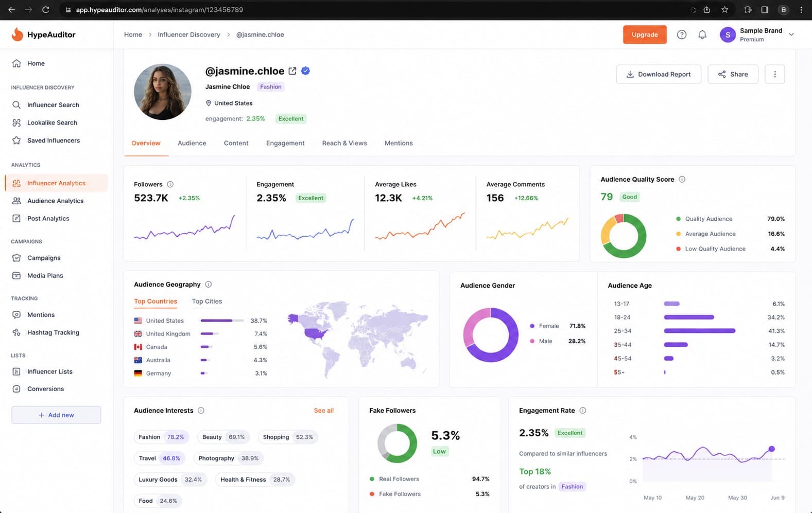Click the Beauty 69.1% interest chip
812x513 pixels.
click(223, 437)
